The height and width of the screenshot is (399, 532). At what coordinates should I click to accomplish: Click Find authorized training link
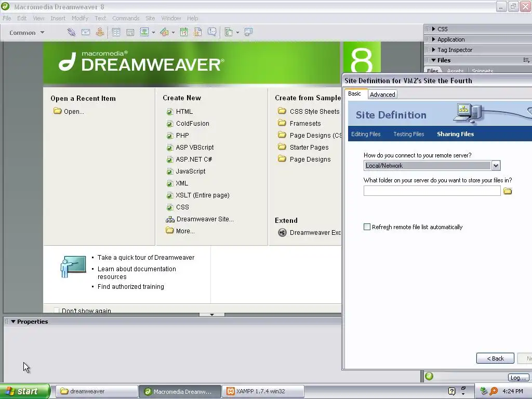point(130,287)
